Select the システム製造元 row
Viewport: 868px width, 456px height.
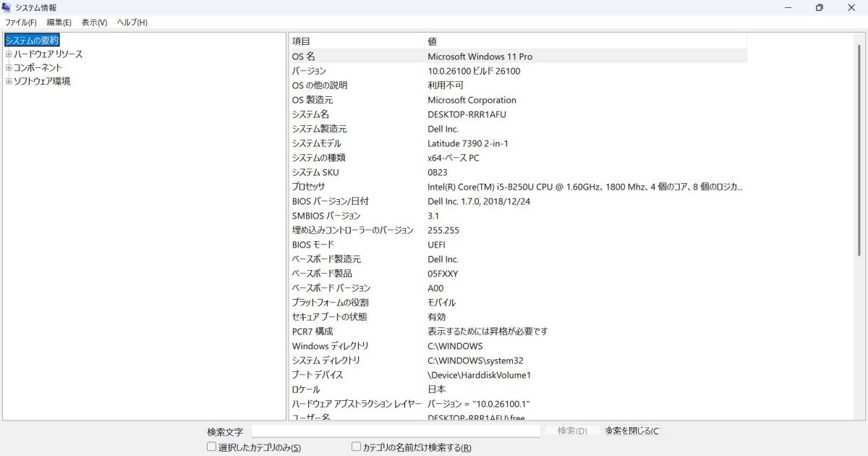pyautogui.click(x=518, y=129)
